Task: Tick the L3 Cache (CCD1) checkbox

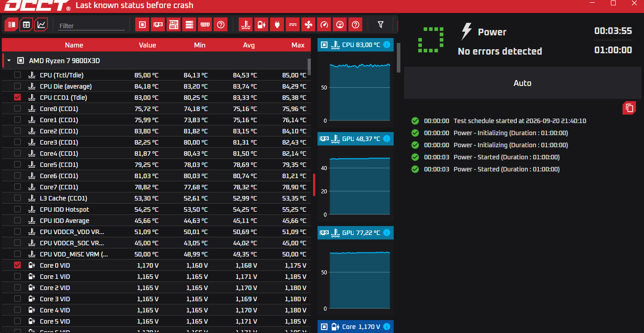Action: 17,198
